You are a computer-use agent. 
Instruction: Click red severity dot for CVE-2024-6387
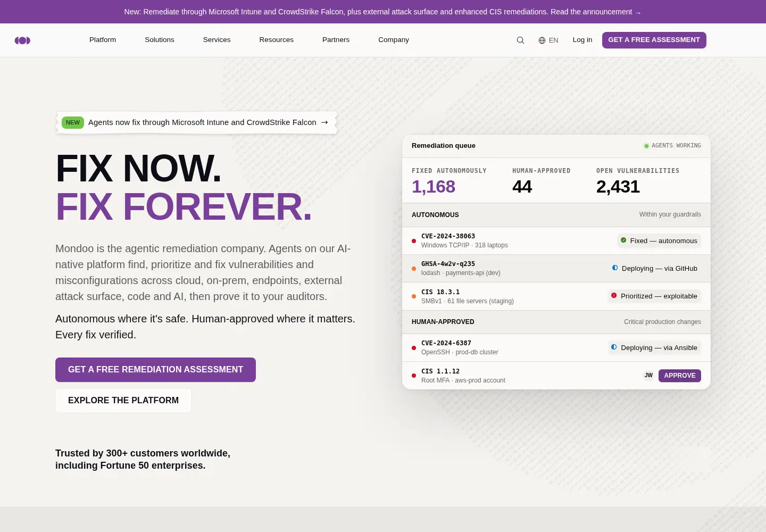pos(414,348)
